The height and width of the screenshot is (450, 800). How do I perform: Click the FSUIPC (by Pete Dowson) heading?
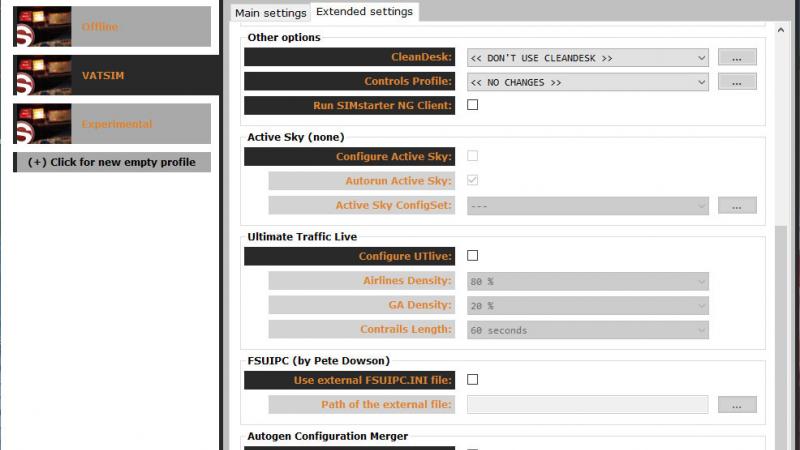(318, 361)
